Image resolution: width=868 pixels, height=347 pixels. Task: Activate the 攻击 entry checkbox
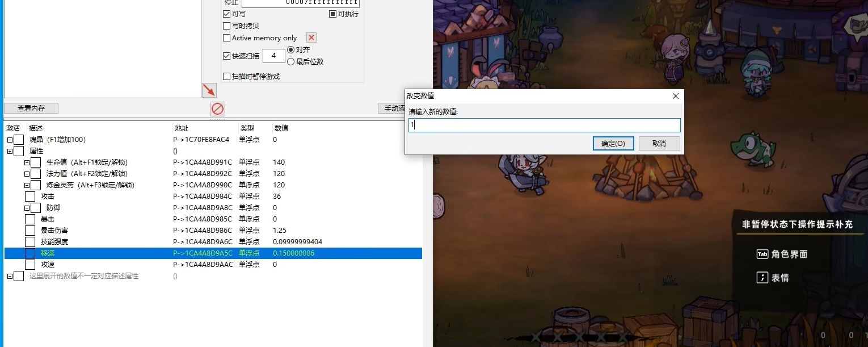coord(30,197)
